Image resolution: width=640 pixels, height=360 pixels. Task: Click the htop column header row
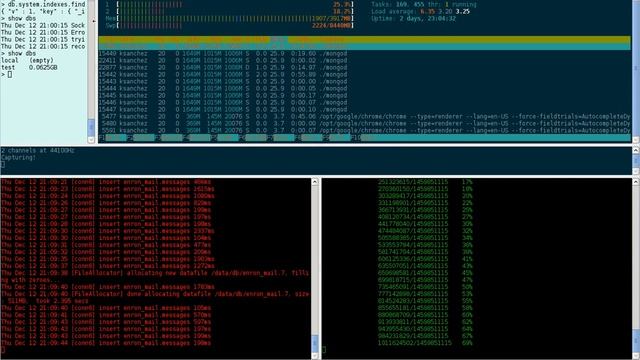pos(364,40)
